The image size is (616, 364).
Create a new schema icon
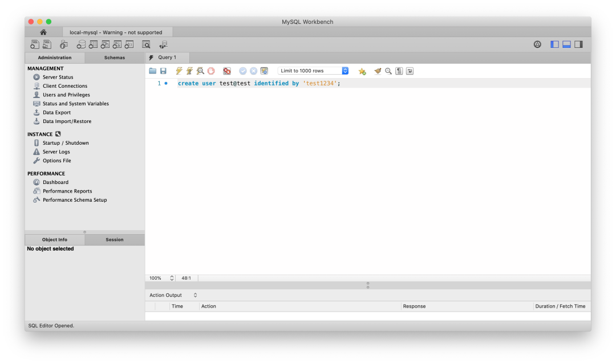click(81, 44)
